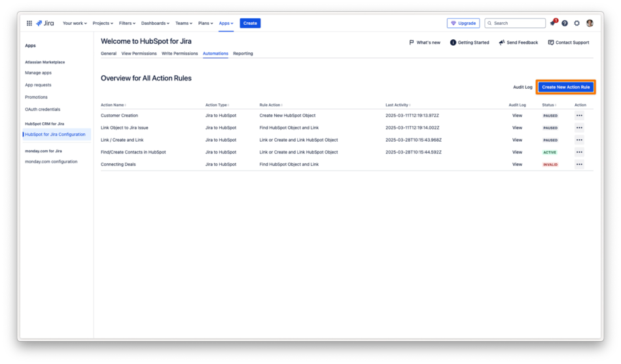View audit log for Find/Create Contacts in HubSpot

tap(517, 152)
